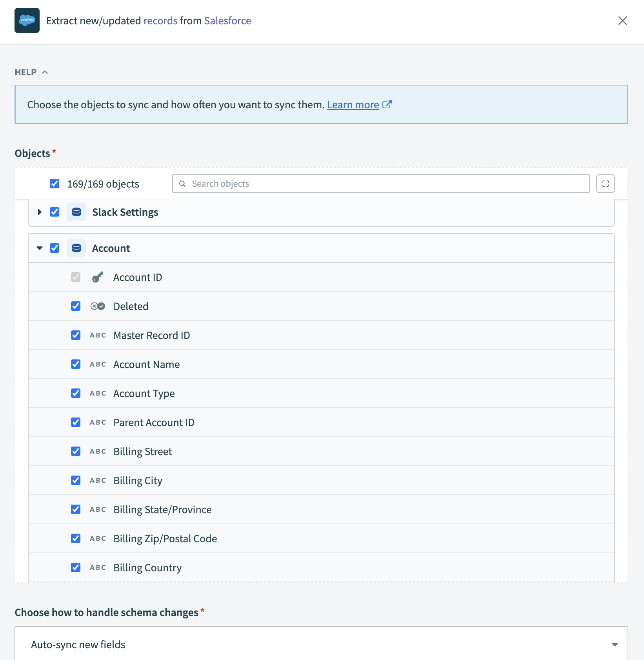The image size is (644, 660).
Task: Click the external link icon after Learn more
Action: (387, 104)
